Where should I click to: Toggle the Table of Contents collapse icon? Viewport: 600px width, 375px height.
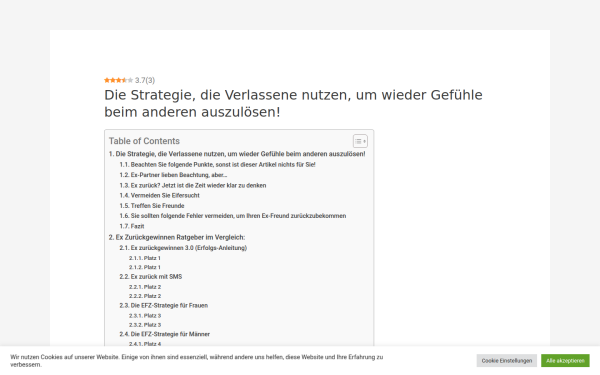tap(360, 141)
